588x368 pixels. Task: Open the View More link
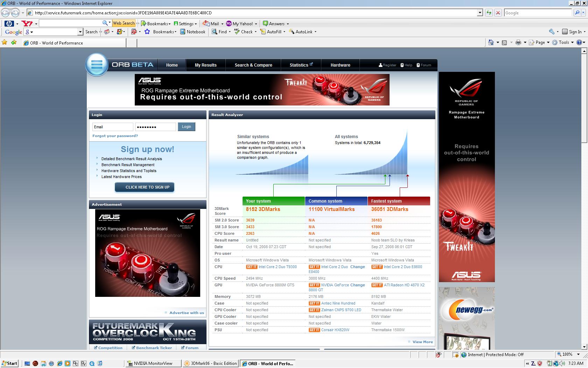click(x=422, y=342)
